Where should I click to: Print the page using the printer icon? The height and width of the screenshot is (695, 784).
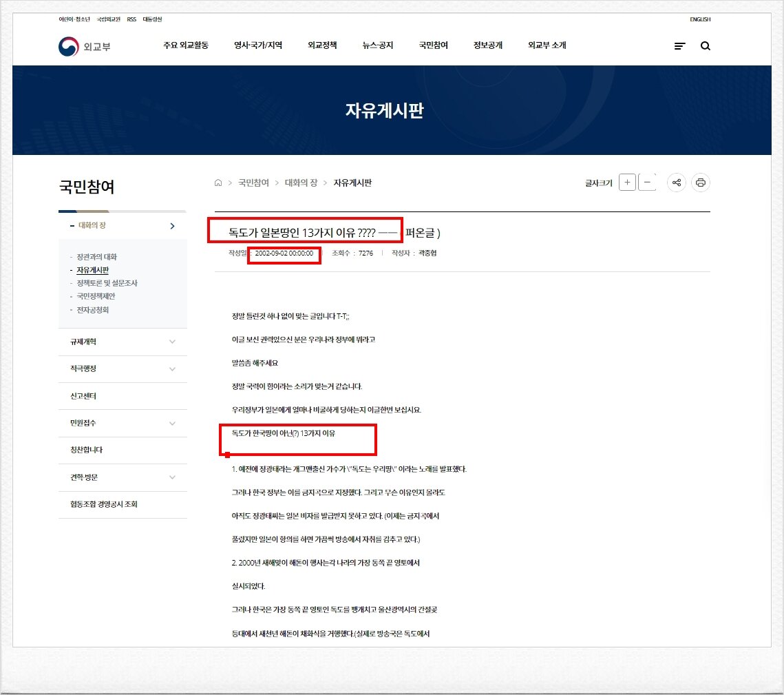point(700,182)
